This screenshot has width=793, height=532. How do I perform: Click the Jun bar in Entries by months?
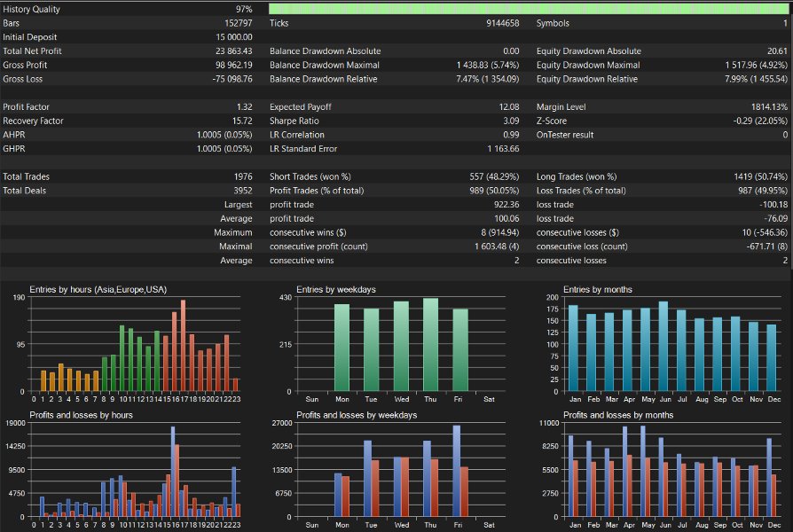(x=663, y=347)
